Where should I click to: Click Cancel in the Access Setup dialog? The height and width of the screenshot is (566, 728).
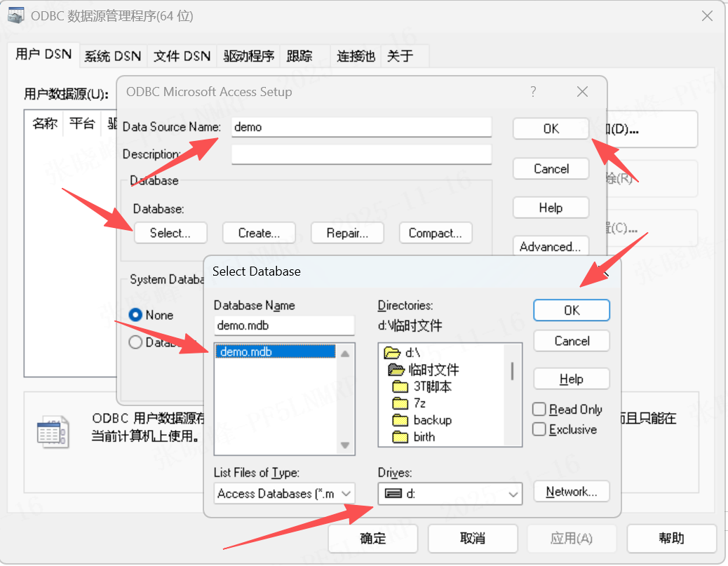click(551, 168)
